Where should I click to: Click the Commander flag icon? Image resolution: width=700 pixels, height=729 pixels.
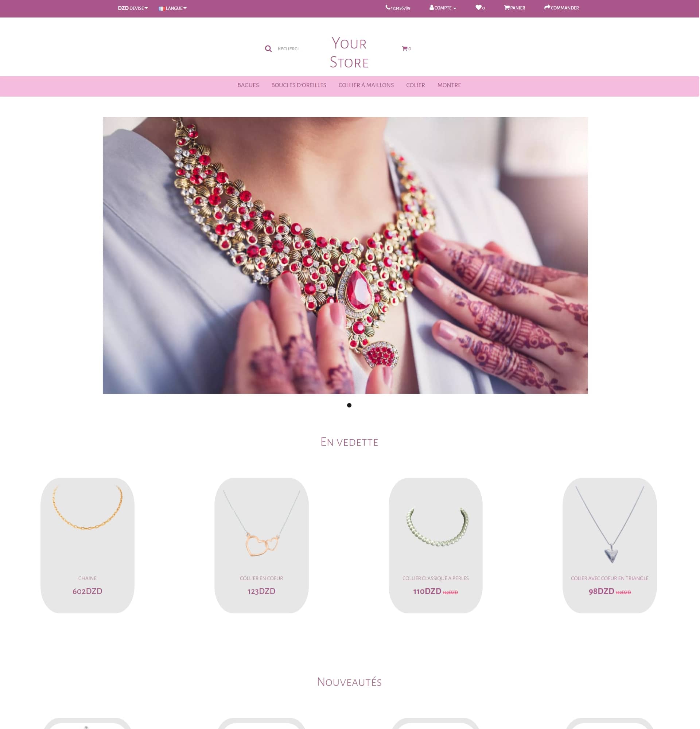point(546,8)
